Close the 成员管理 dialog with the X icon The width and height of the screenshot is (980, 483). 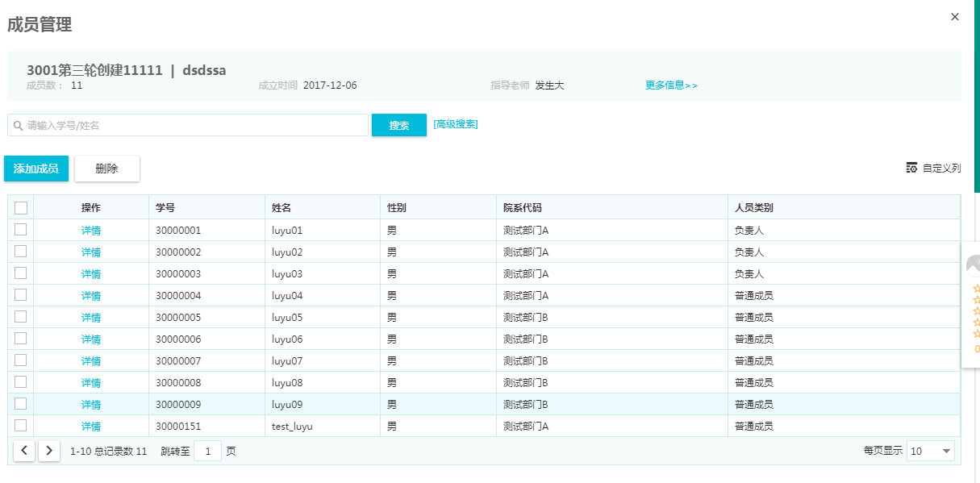[955, 16]
